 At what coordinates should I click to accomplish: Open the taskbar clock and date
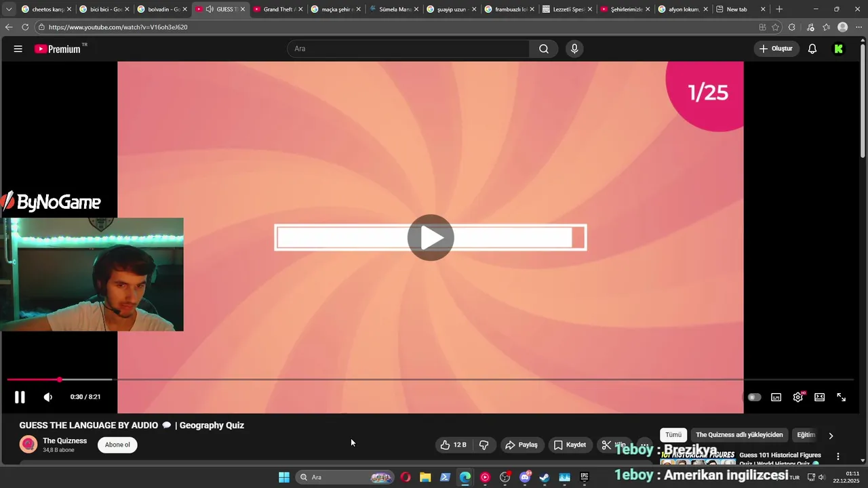(846, 477)
